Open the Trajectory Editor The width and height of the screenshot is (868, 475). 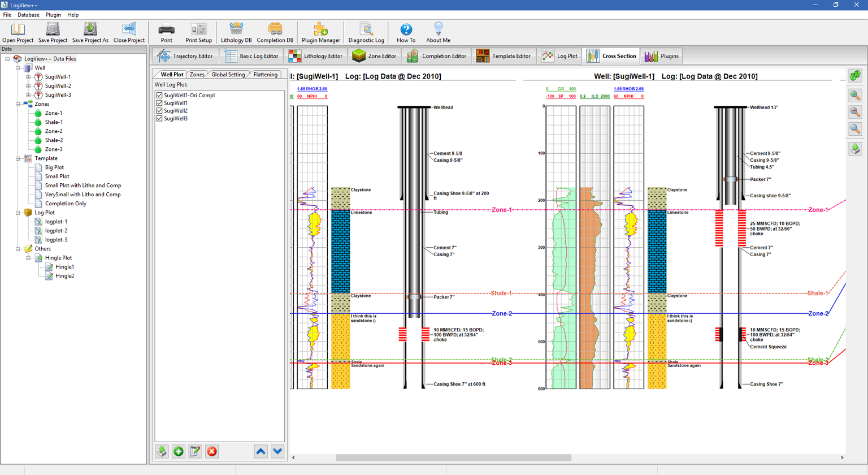point(186,56)
